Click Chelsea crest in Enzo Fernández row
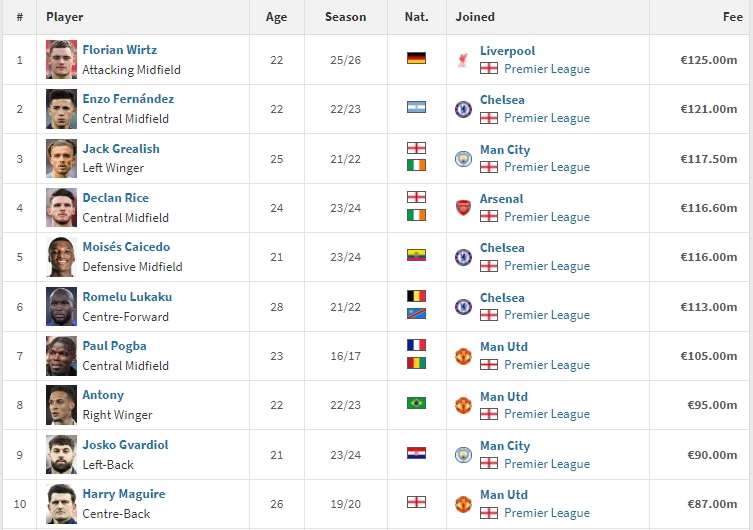753x530 pixels. 463,109
